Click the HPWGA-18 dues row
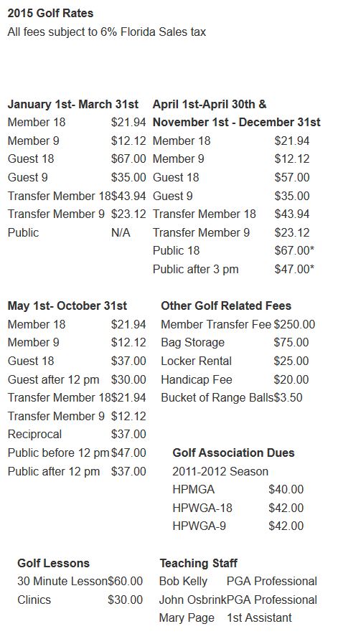 click(238, 508)
